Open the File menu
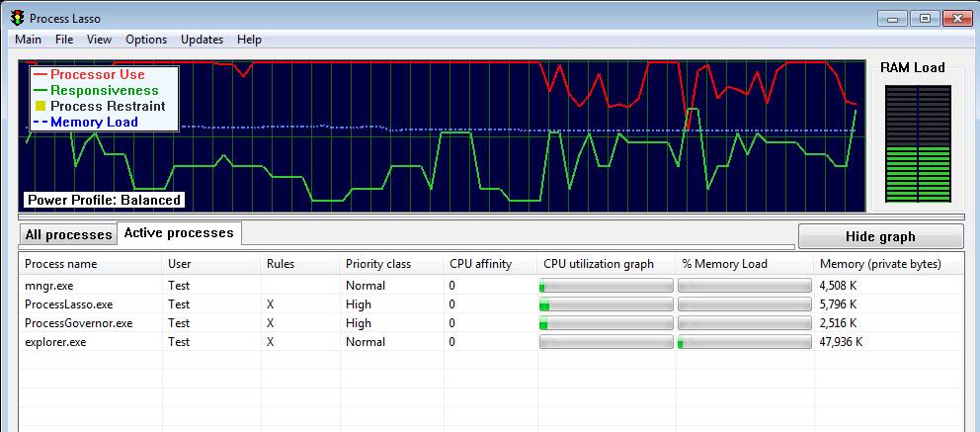This screenshot has height=432, width=980. click(64, 40)
